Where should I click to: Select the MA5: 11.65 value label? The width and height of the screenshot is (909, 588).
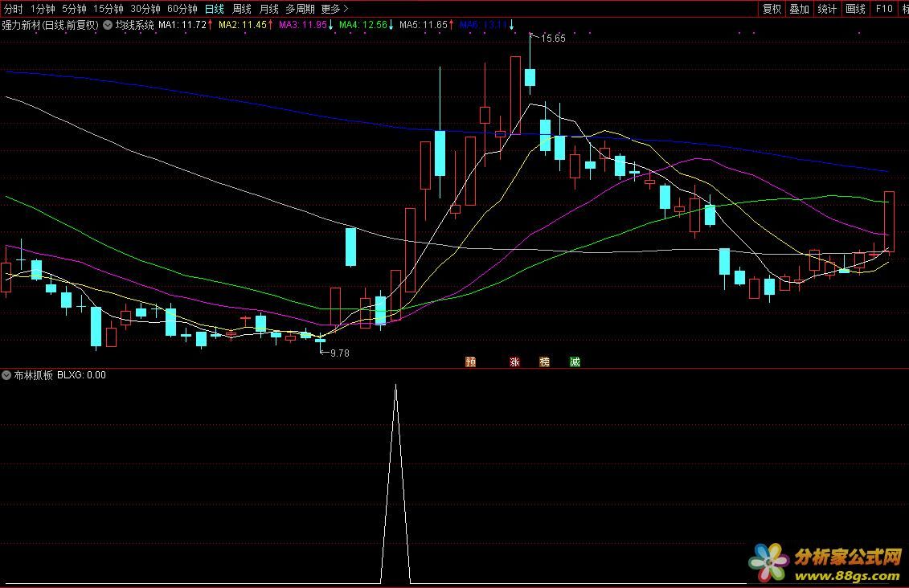pos(424,25)
